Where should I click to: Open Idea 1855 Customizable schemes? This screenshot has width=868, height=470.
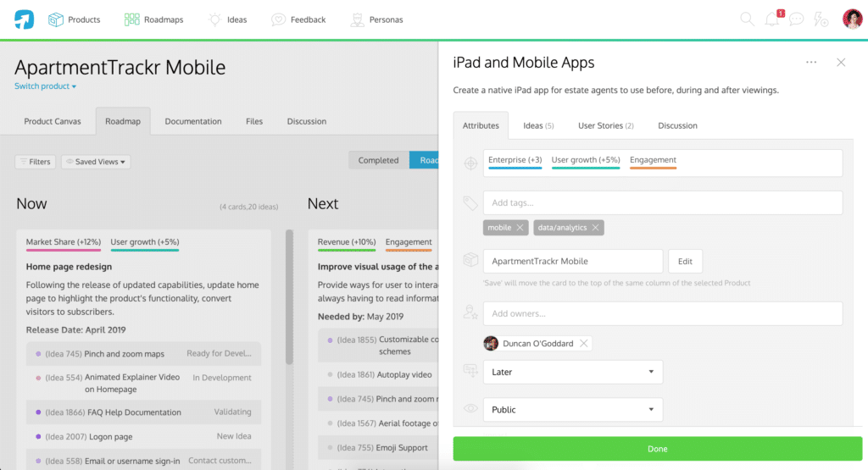(x=378, y=346)
